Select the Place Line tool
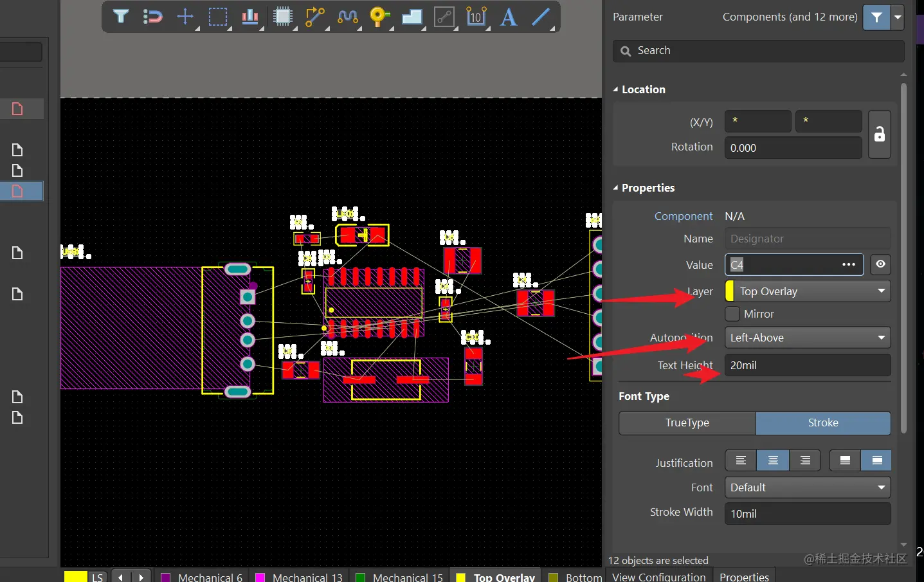The width and height of the screenshot is (924, 582). click(541, 16)
